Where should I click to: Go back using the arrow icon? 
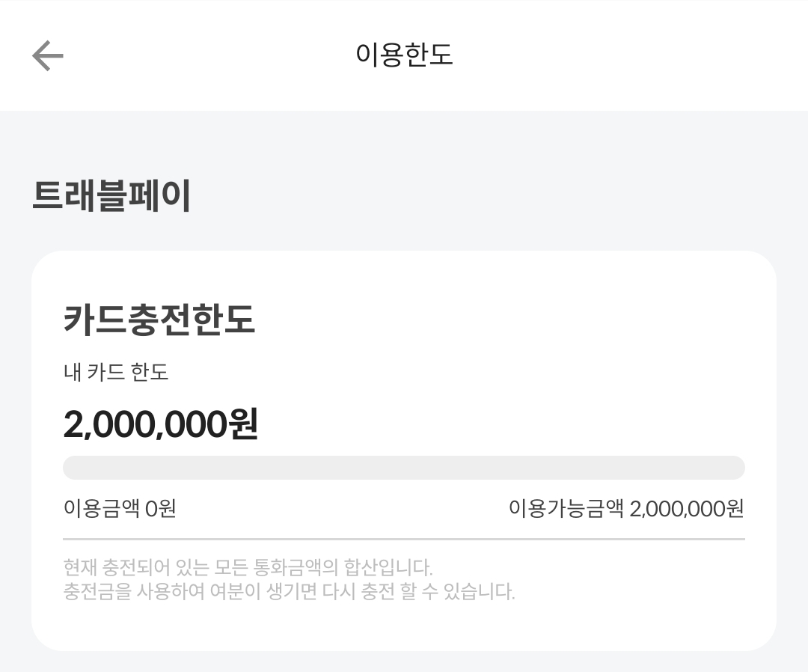(47, 55)
